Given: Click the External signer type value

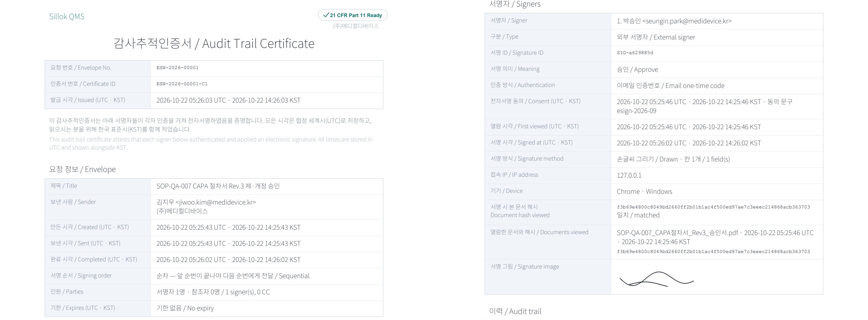Looking at the screenshot, I should click(656, 37).
